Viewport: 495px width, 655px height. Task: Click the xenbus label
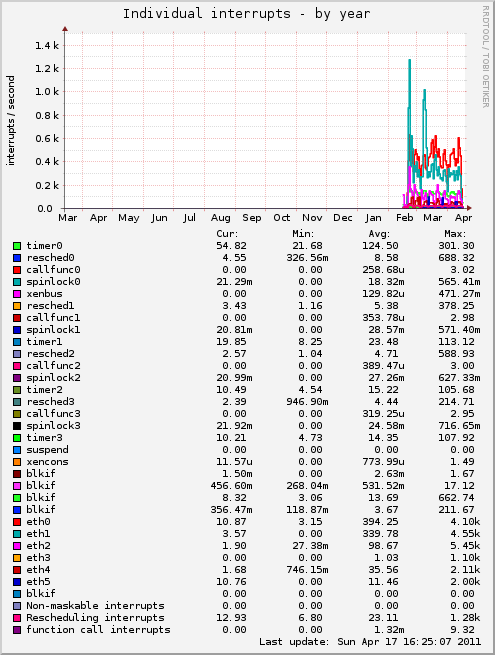pyautogui.click(x=44, y=294)
